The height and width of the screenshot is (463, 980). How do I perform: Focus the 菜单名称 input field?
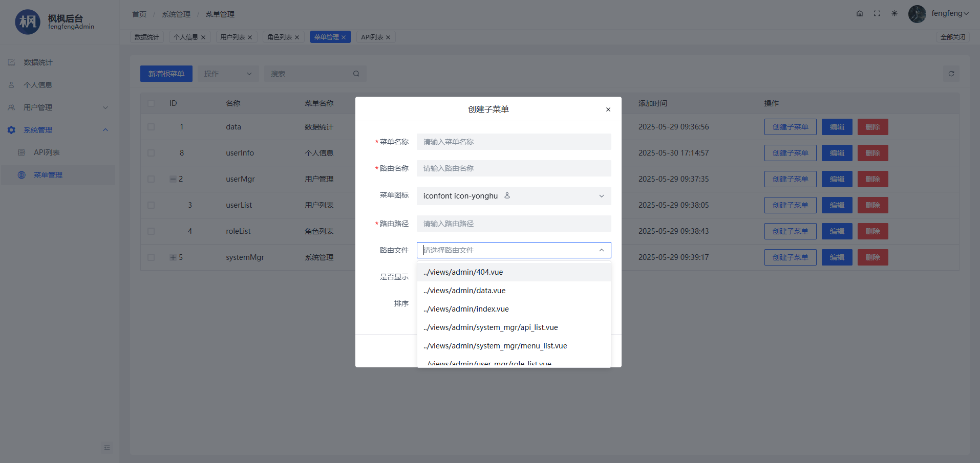coord(514,142)
